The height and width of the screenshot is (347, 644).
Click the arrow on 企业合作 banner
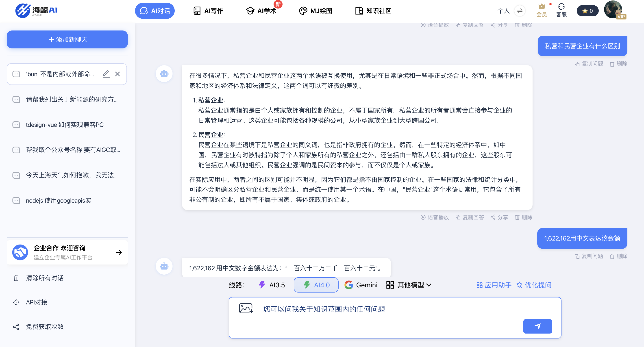coord(119,252)
